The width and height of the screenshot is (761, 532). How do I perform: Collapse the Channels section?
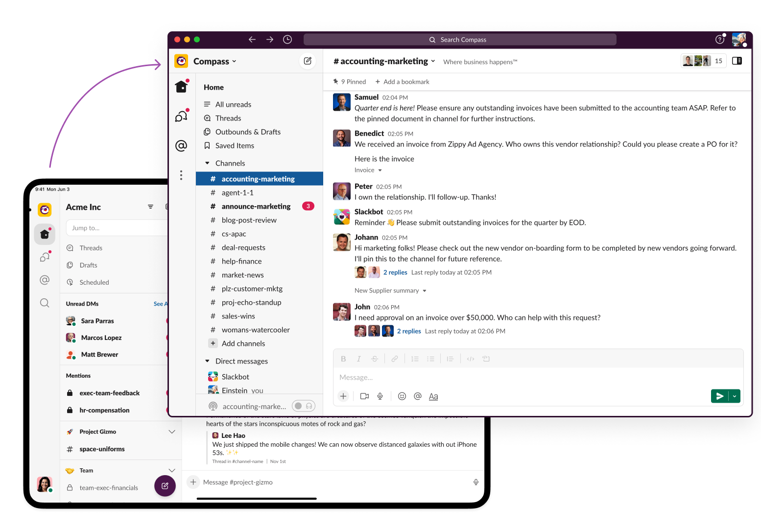click(207, 163)
